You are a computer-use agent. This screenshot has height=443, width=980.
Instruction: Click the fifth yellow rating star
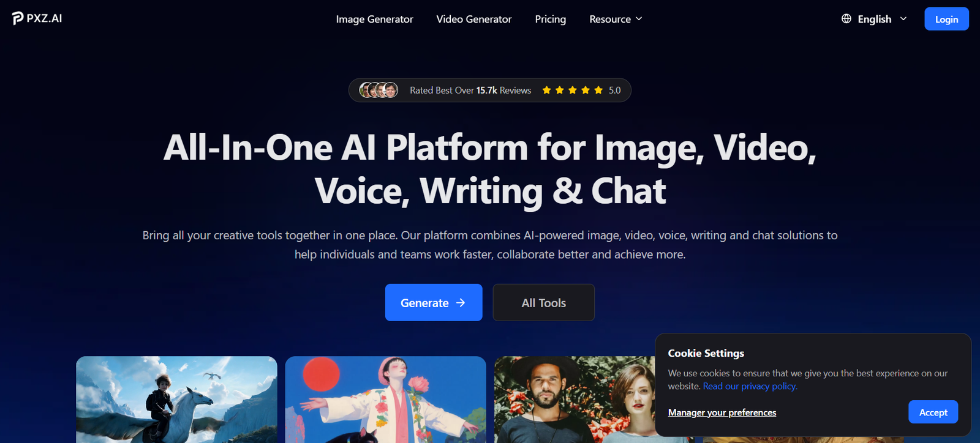598,91
